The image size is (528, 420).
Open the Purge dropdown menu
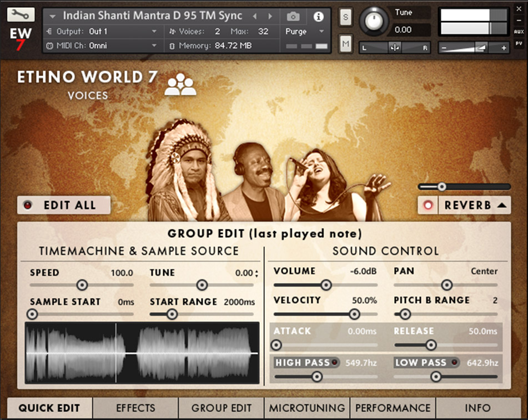coord(321,31)
